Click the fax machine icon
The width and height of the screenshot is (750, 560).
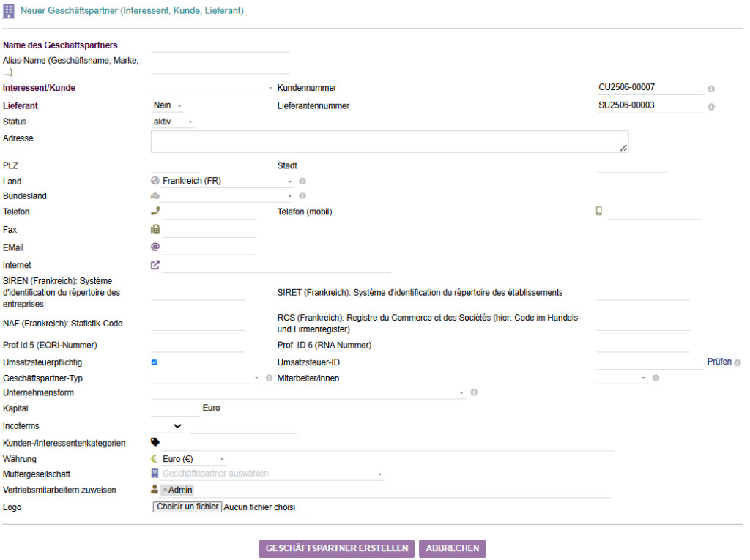click(x=155, y=229)
